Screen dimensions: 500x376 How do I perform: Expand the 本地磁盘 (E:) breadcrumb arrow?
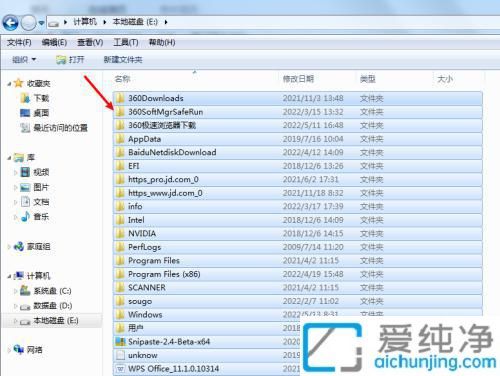(x=166, y=22)
